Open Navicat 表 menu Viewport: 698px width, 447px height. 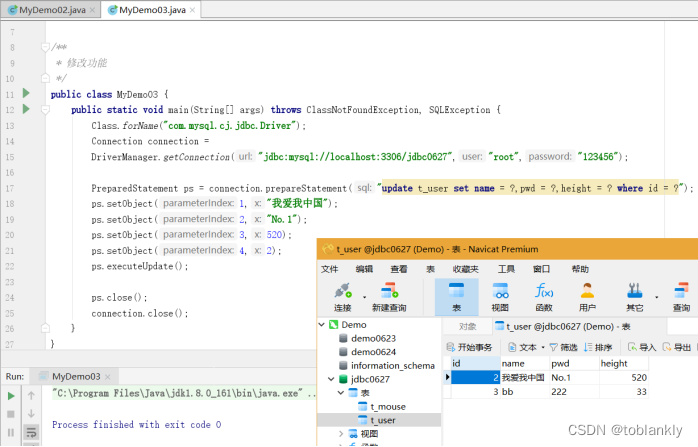[430, 269]
